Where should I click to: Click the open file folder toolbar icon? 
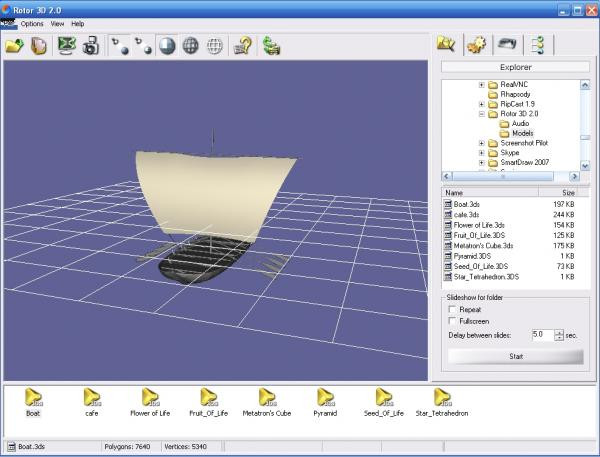[14, 45]
